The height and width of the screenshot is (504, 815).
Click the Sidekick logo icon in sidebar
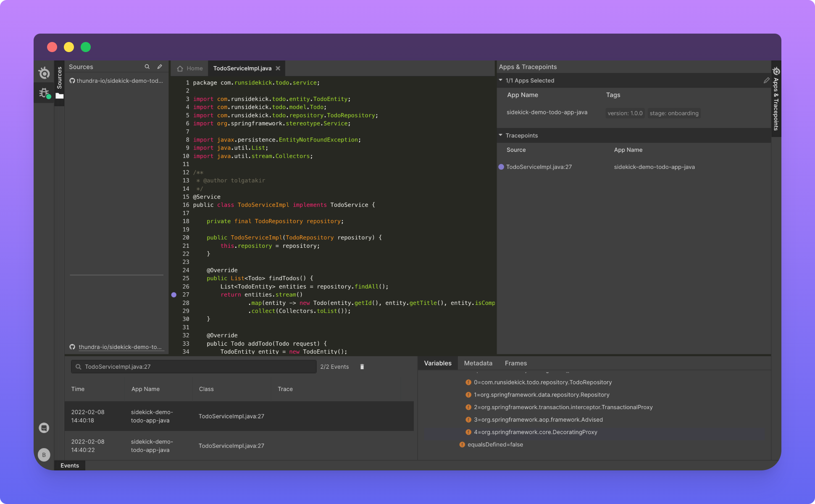coord(44,73)
